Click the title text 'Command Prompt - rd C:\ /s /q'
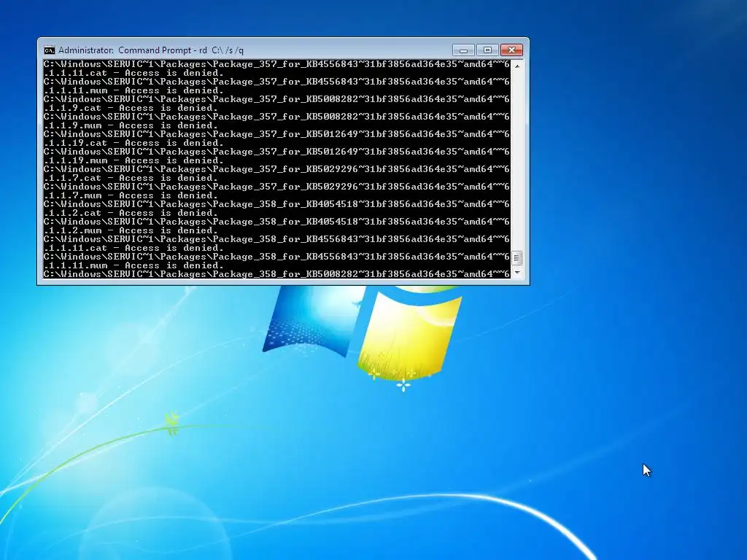The image size is (747, 560). (x=181, y=50)
